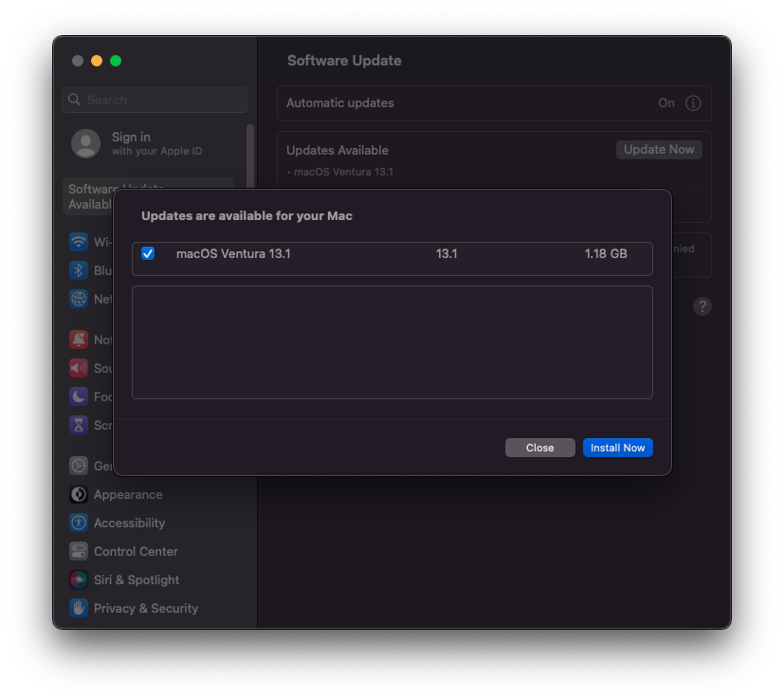The height and width of the screenshot is (699, 784).
Task: Open Network settings globe icon
Action: [x=79, y=299]
